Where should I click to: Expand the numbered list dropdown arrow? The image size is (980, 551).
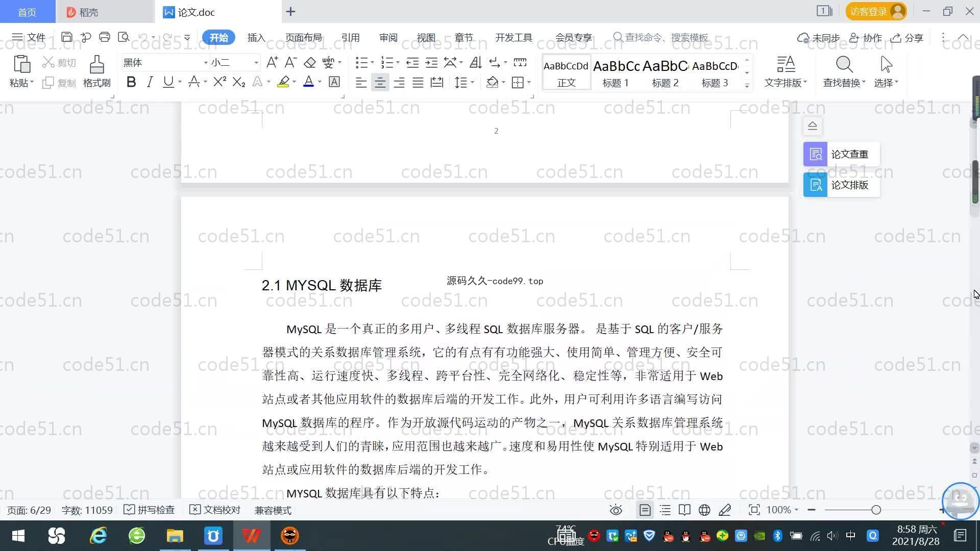398,63
